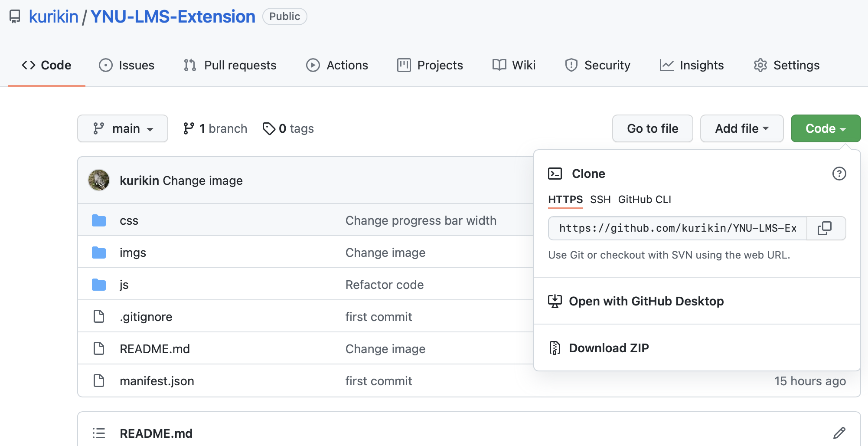868x446 pixels.
Task: Click the Go to file button
Action: pyautogui.click(x=652, y=128)
